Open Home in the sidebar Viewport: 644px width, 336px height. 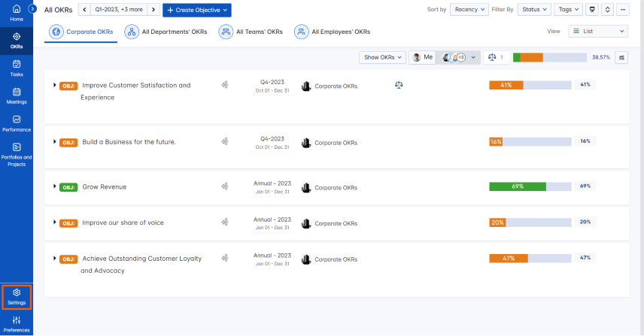click(x=17, y=13)
